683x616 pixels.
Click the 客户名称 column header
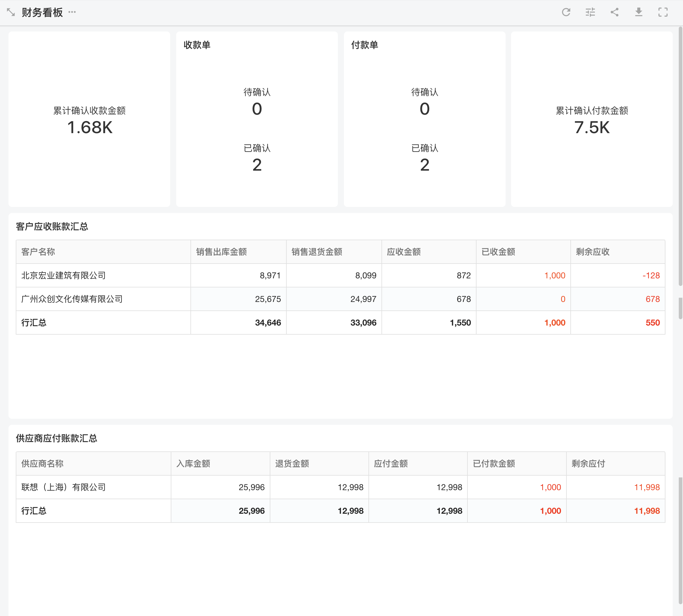[x=103, y=252]
